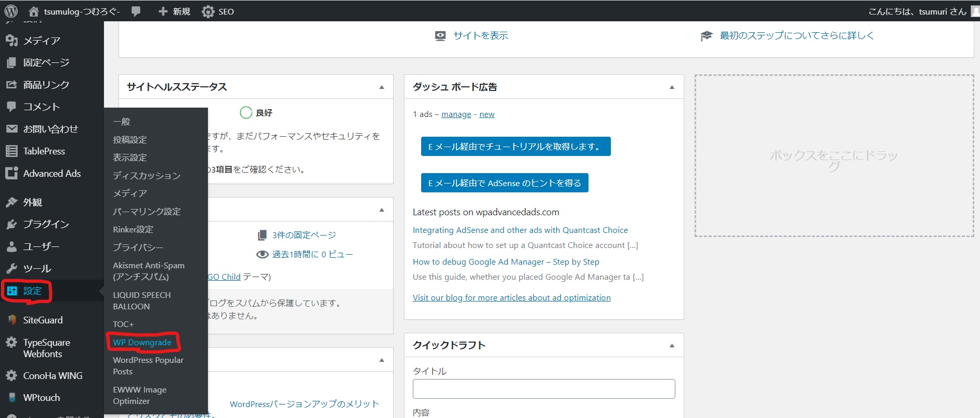Open the 新規 new content menu
The image size is (980, 418).
[174, 11]
